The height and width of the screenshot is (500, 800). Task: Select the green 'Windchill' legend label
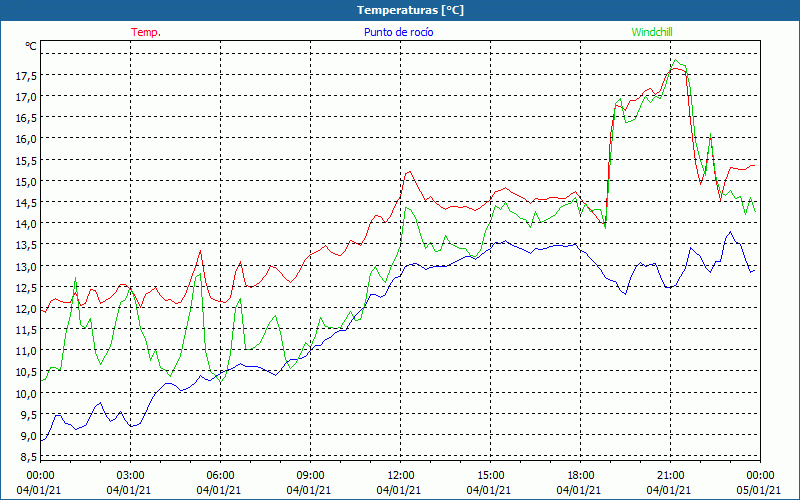pos(652,32)
